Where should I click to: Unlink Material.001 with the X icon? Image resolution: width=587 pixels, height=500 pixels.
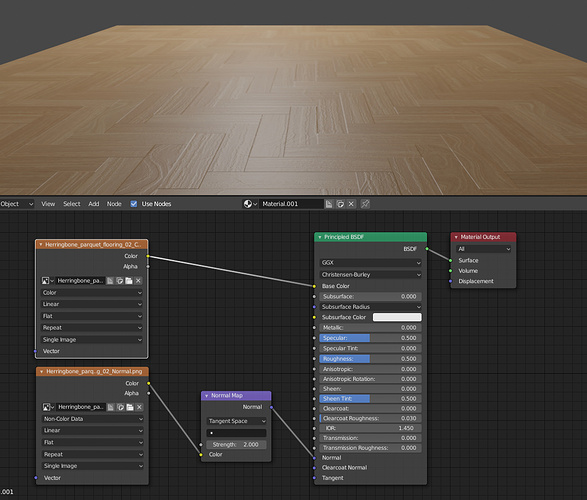tap(351, 204)
